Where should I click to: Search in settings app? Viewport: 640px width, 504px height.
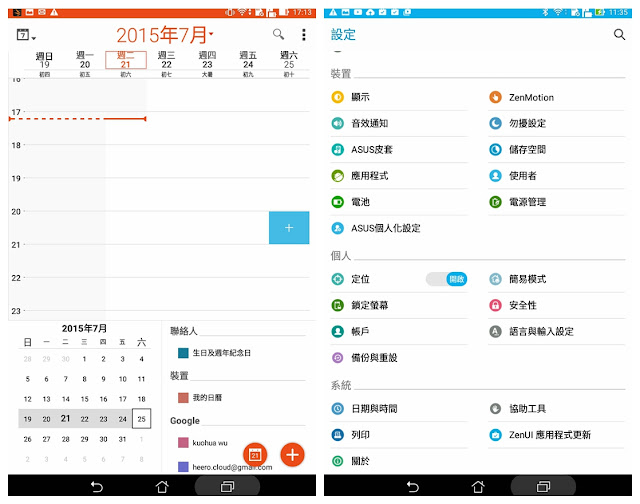click(x=619, y=35)
